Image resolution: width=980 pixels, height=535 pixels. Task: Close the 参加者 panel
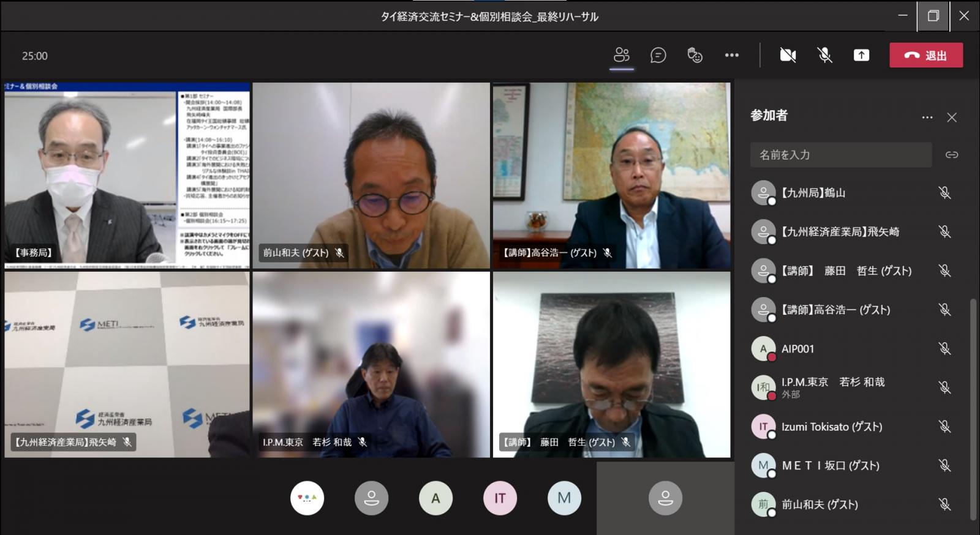point(952,118)
